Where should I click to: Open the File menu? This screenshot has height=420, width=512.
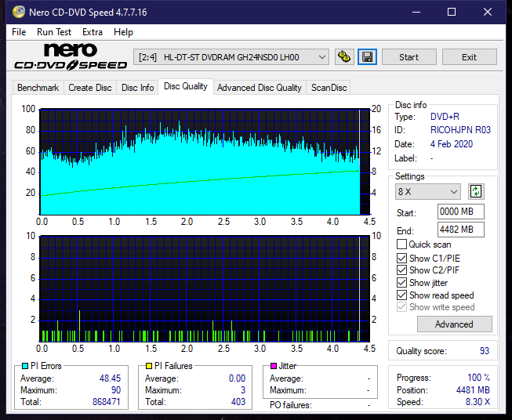pyautogui.click(x=19, y=32)
